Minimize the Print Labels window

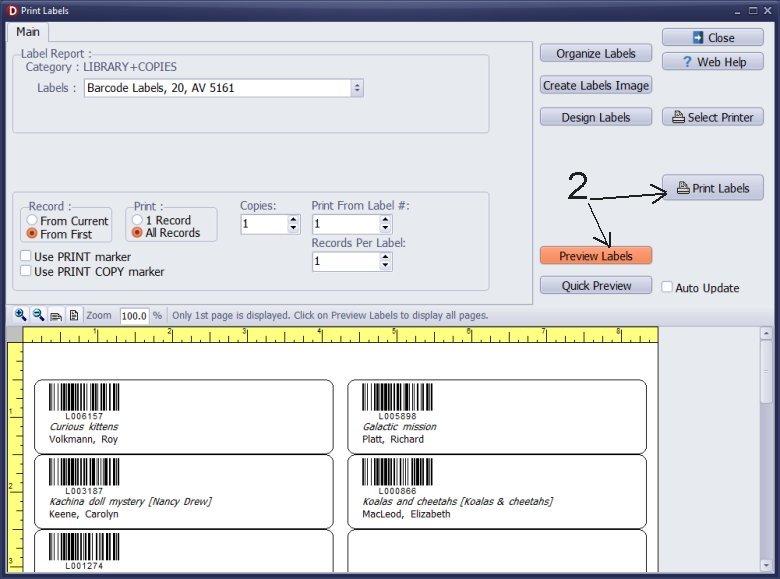coord(738,10)
